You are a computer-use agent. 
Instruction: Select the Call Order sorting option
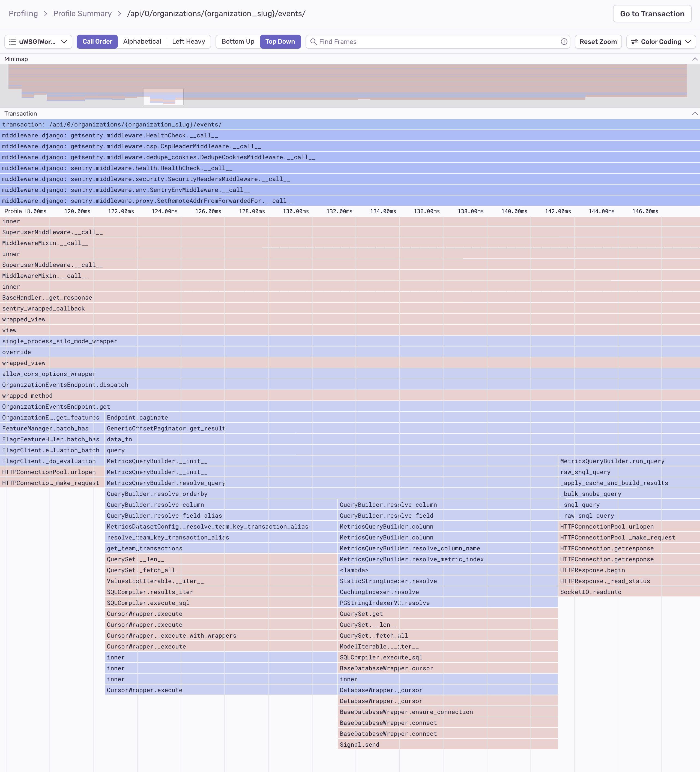click(x=97, y=42)
